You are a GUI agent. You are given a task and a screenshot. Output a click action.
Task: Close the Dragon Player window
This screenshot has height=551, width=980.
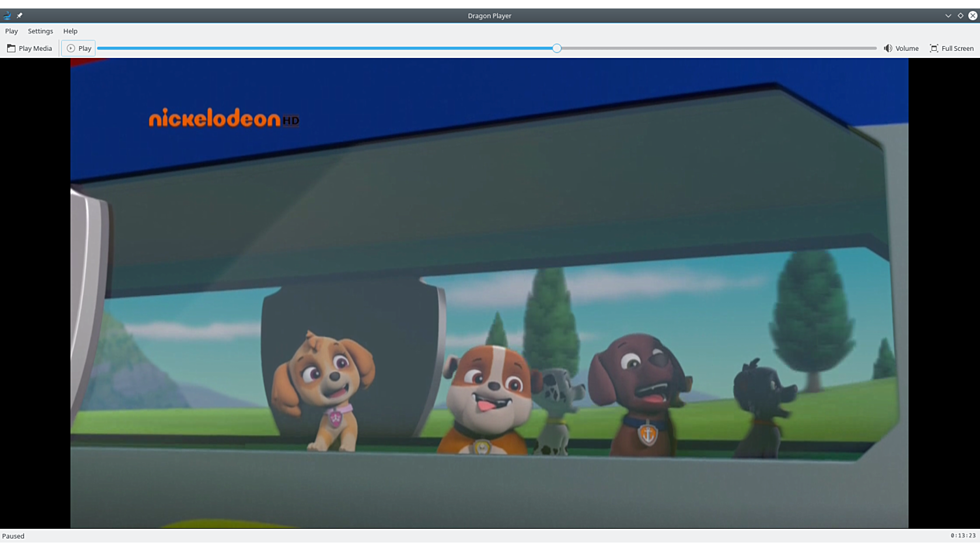click(x=973, y=16)
